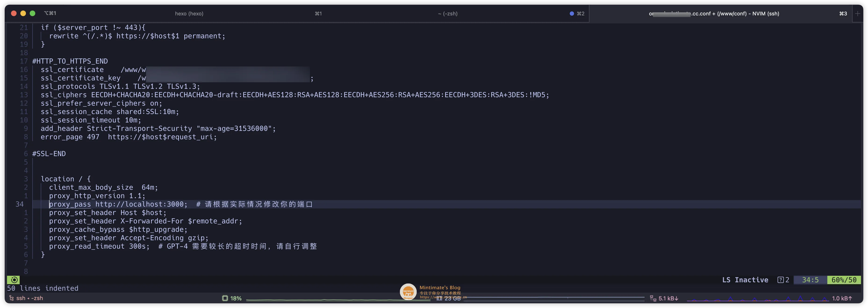868x308 pixels.
Task: Activate the NVIM ssh conf tab
Action: pos(714,14)
